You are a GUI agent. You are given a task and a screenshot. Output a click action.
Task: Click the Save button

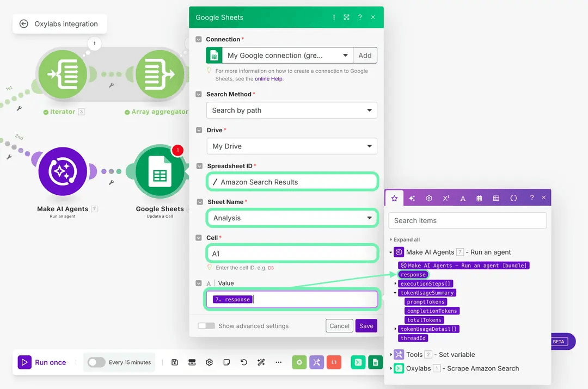click(x=366, y=326)
